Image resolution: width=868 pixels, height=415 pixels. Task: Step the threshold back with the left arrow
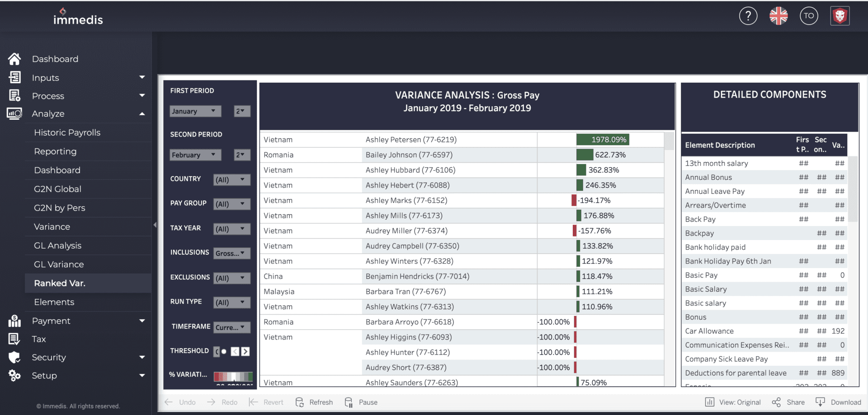point(235,351)
